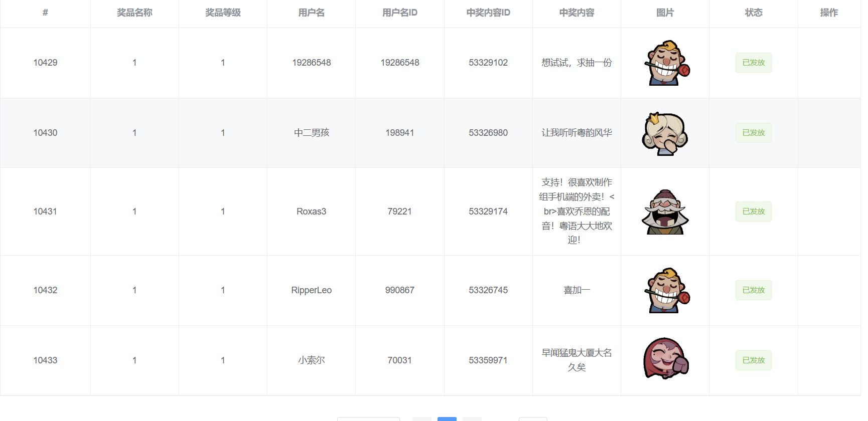Click content ID 53329174
868x421 pixels.
[x=488, y=212]
